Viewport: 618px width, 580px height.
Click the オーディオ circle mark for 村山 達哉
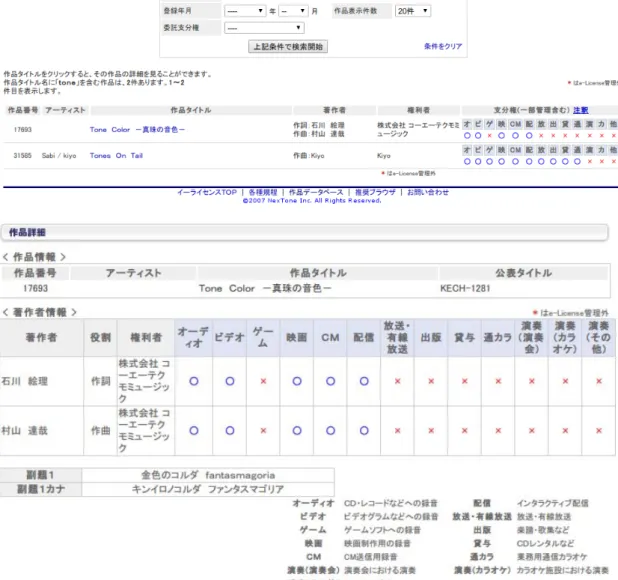click(194, 431)
